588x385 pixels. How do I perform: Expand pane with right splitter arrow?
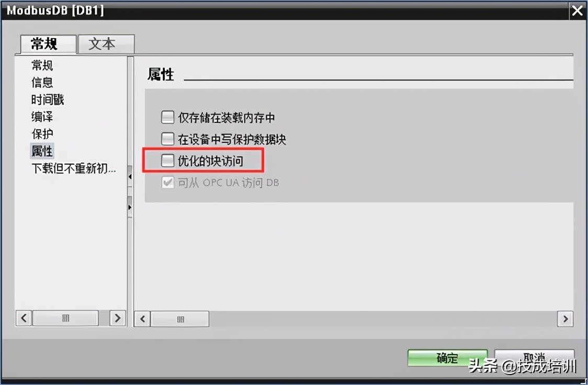click(x=130, y=207)
